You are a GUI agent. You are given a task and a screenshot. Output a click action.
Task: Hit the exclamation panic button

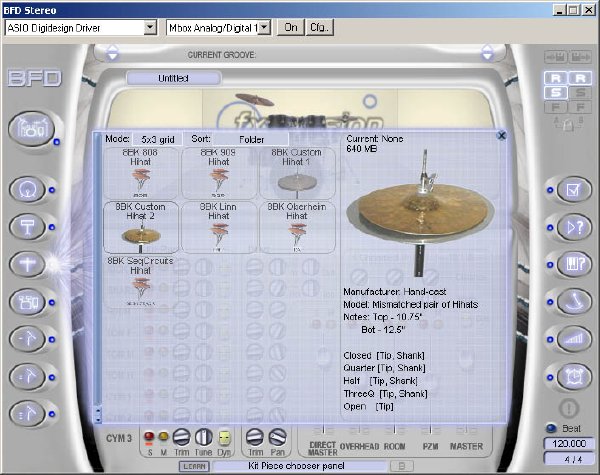569,408
